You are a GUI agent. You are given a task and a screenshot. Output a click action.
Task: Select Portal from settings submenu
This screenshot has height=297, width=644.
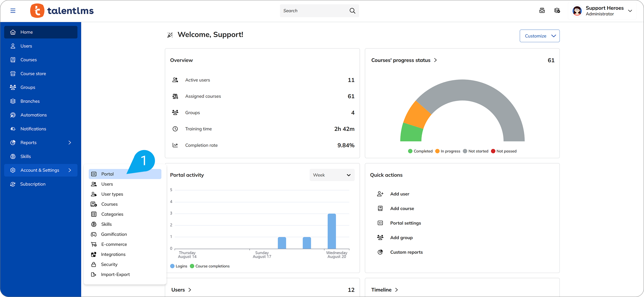point(107,174)
